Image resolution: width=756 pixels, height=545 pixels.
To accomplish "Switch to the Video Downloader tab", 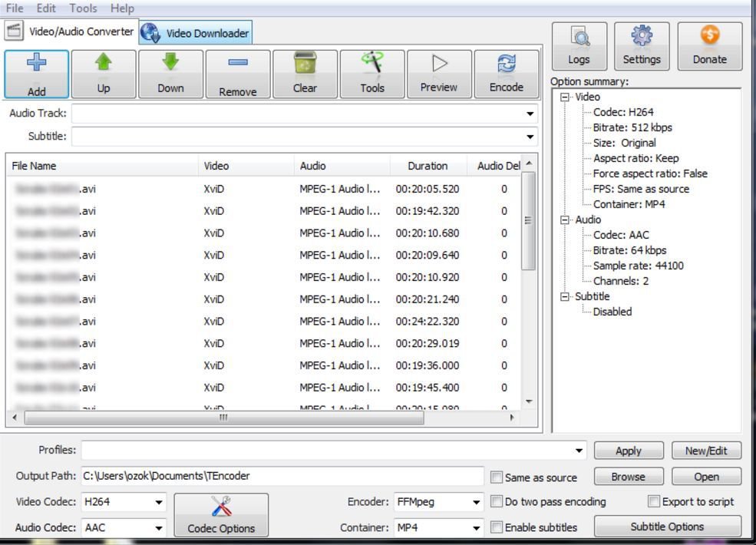I will pos(200,31).
